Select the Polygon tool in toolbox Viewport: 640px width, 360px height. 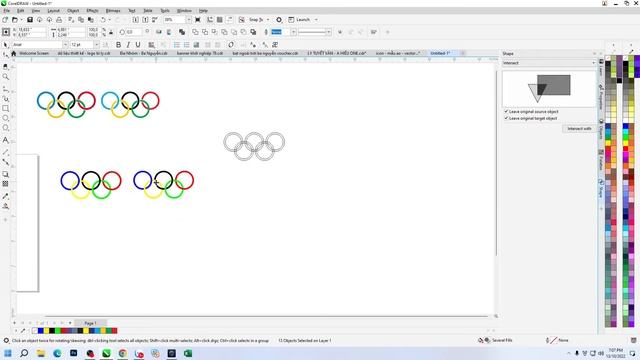click(x=6, y=128)
